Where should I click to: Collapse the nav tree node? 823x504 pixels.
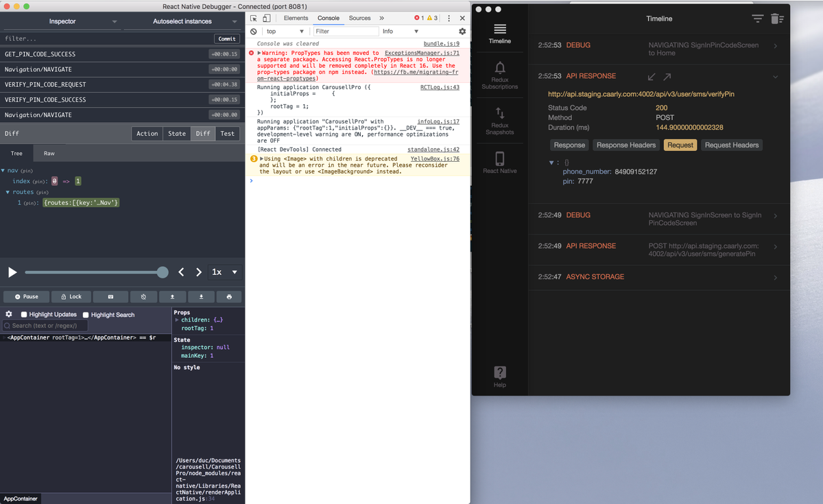tap(3, 170)
